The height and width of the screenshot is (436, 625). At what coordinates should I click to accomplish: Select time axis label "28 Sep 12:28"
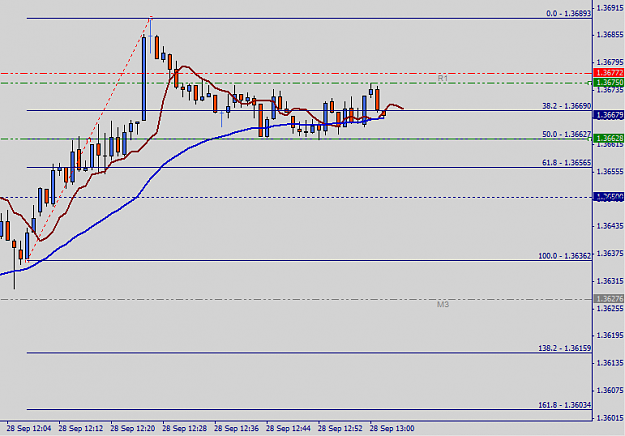184,429
